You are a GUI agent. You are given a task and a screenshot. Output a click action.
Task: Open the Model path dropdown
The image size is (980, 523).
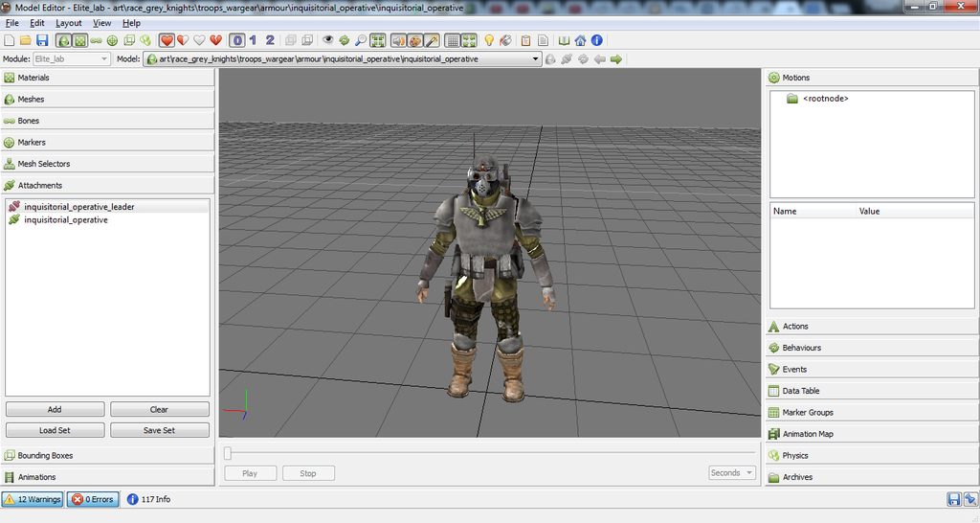point(536,58)
